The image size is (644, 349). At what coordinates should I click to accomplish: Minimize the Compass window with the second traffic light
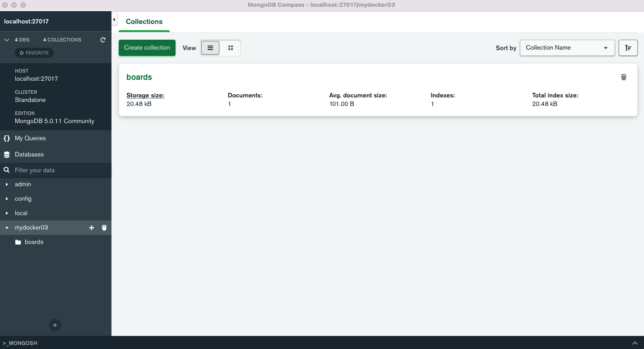coord(14,5)
